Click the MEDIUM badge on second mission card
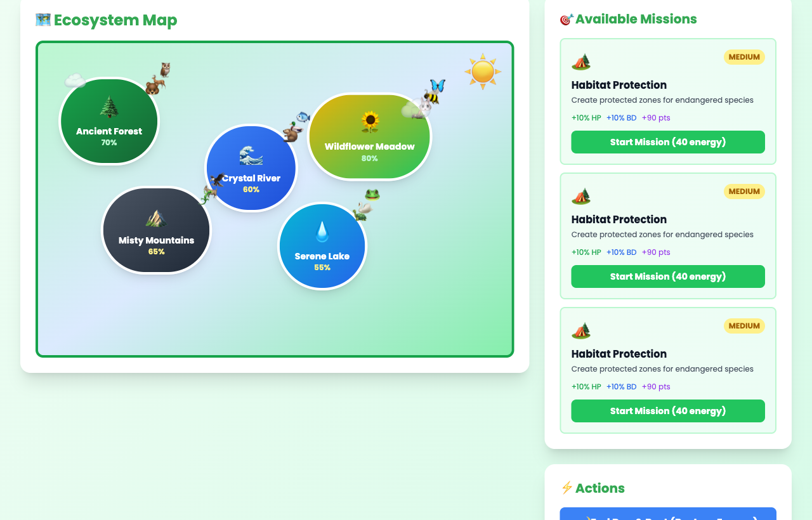Image resolution: width=812 pixels, height=520 pixels. pos(744,192)
